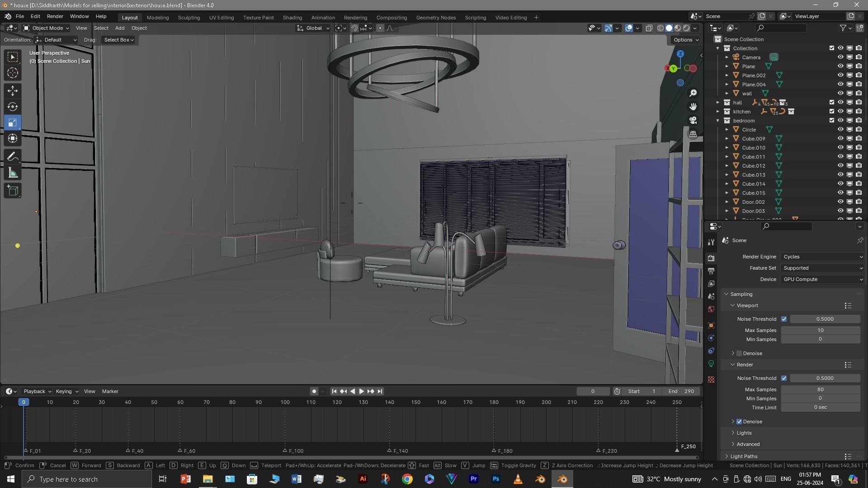Viewport: 868px width, 488px height.
Task: Jump to the timeline start frame
Action: 334,391
